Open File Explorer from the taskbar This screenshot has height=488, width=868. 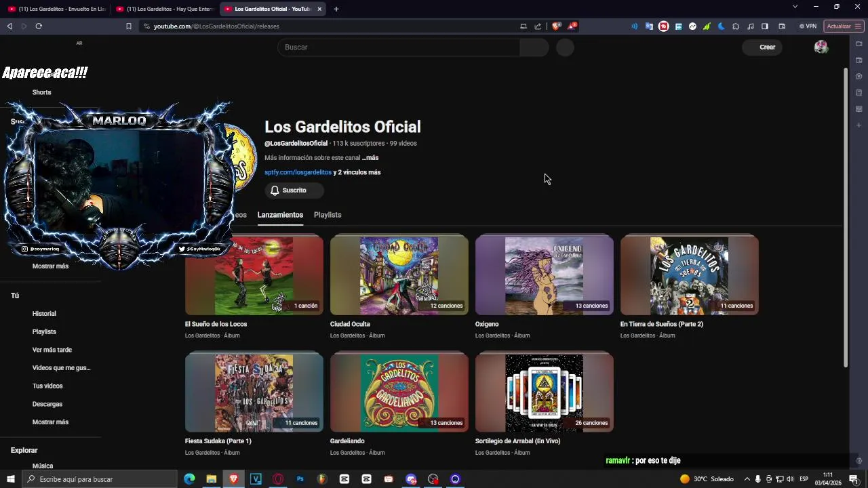[x=212, y=479]
